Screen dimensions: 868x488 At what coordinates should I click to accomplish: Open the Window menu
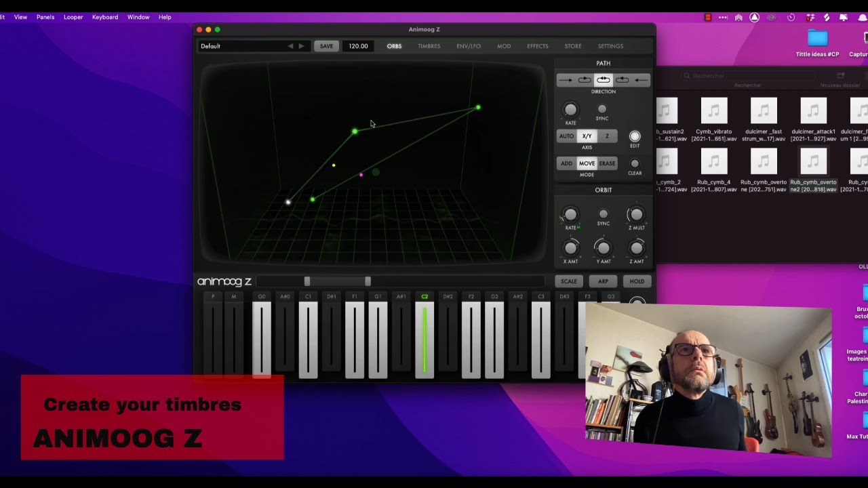138,17
